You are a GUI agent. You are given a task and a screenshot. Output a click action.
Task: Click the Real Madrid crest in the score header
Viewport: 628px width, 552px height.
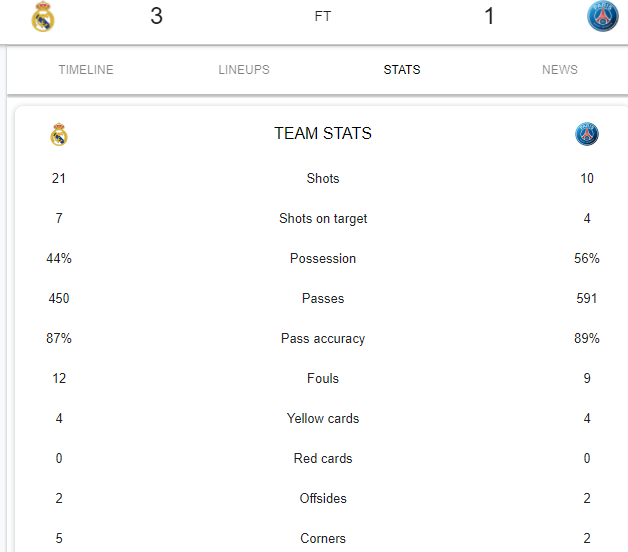tap(43, 17)
